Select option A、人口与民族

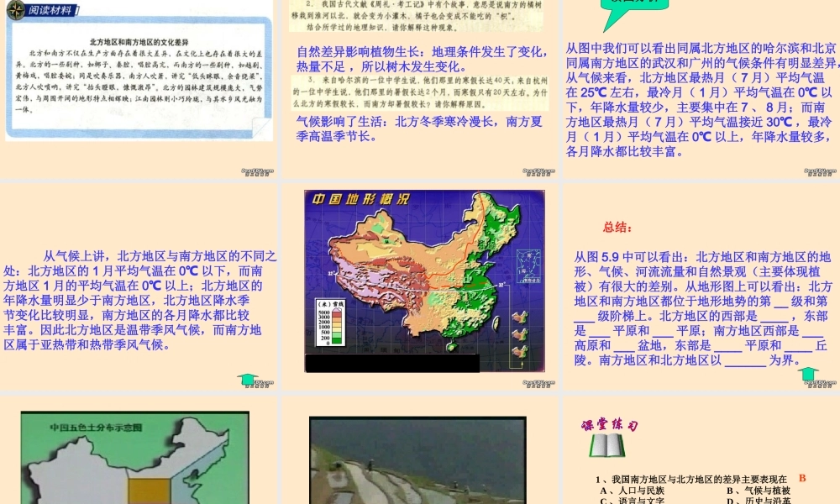click(633, 491)
